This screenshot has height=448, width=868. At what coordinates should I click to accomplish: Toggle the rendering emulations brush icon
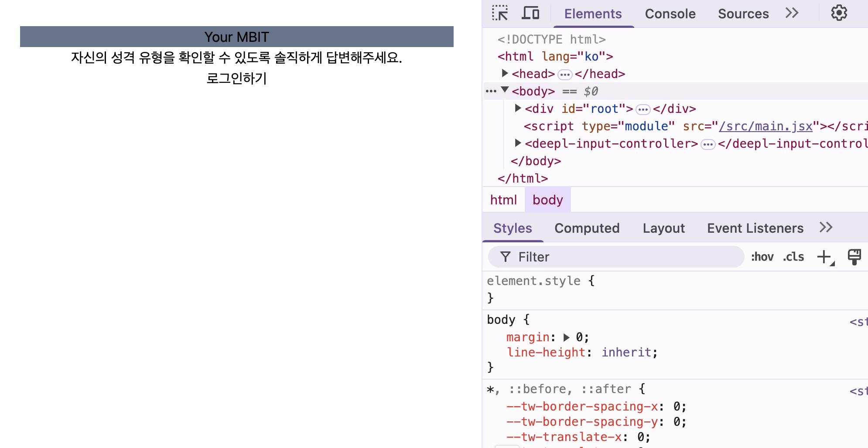(x=854, y=257)
